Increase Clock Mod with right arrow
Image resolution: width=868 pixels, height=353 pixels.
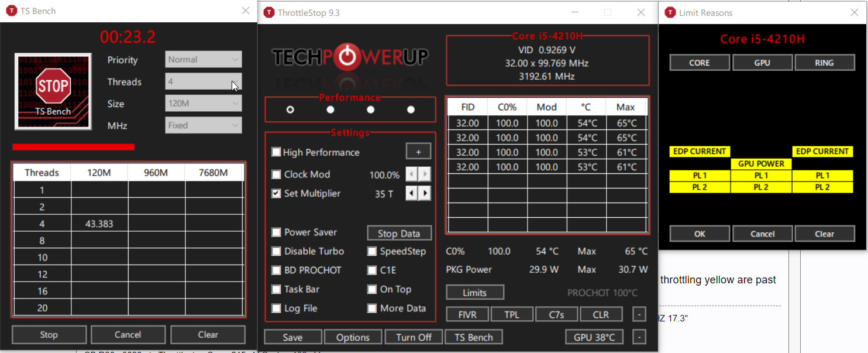(425, 174)
